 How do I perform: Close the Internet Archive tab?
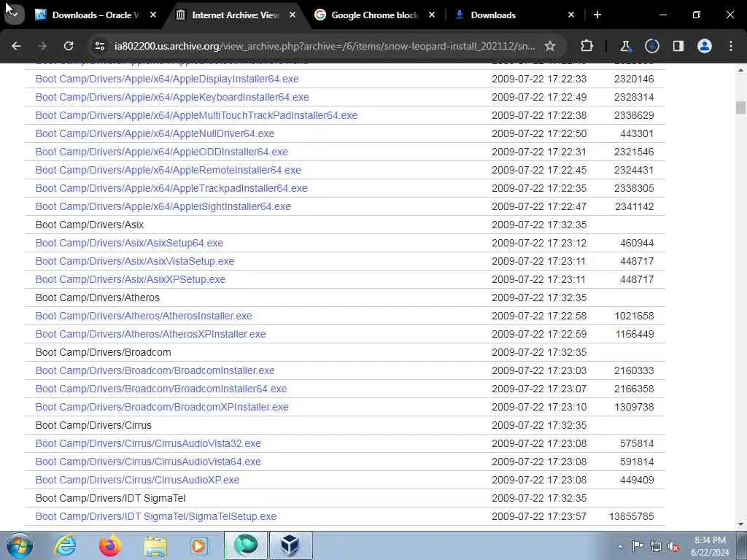[293, 15]
